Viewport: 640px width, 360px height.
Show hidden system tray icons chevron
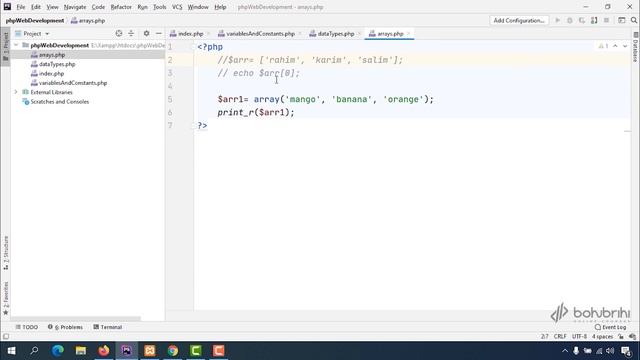pos(565,351)
